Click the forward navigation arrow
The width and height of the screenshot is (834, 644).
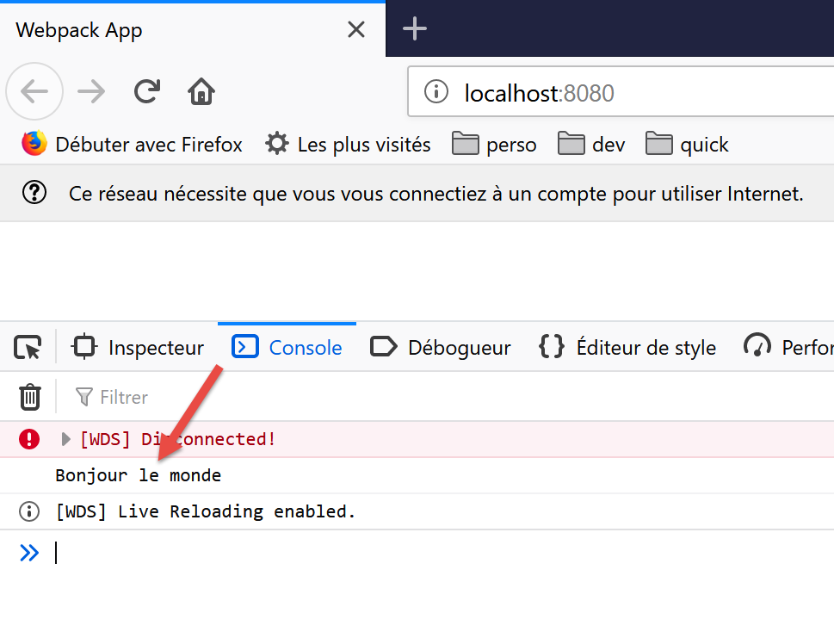click(x=91, y=91)
